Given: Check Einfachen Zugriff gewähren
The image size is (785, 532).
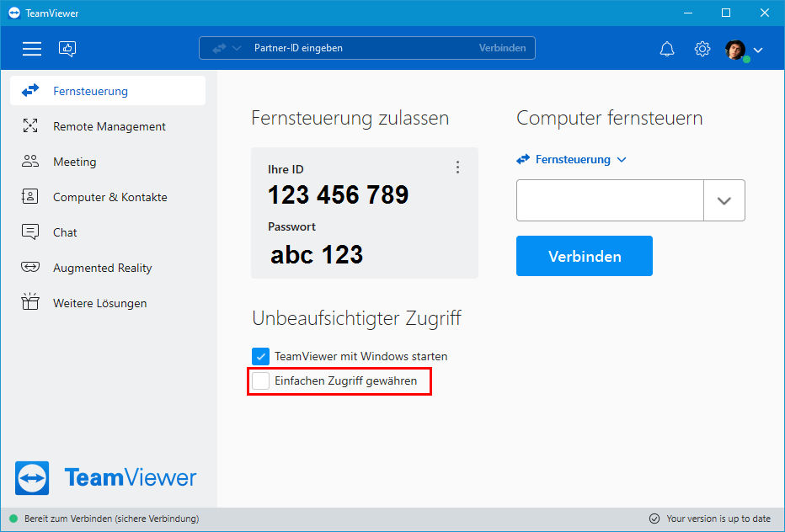Looking at the screenshot, I should [260, 380].
